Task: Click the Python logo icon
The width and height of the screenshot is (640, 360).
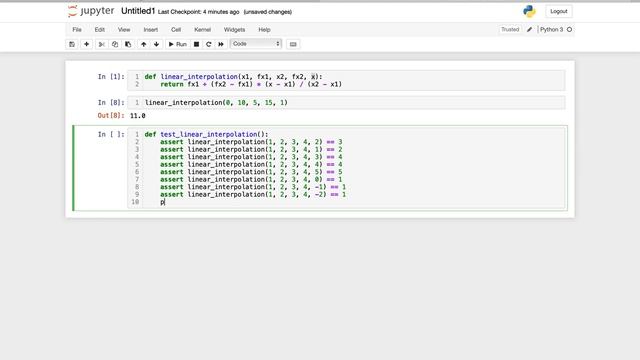Action: [529, 11]
